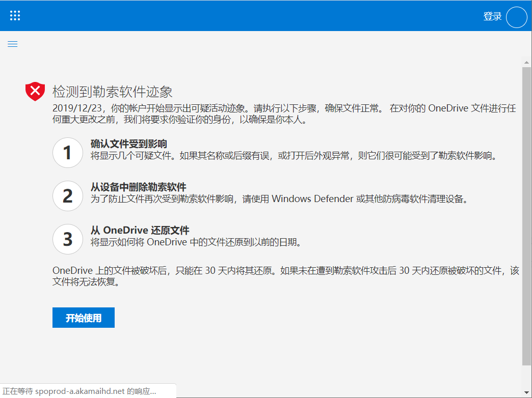The image size is (532, 398).
Task: Click step title 从设备中删除勒索软件
Action: tap(139, 187)
